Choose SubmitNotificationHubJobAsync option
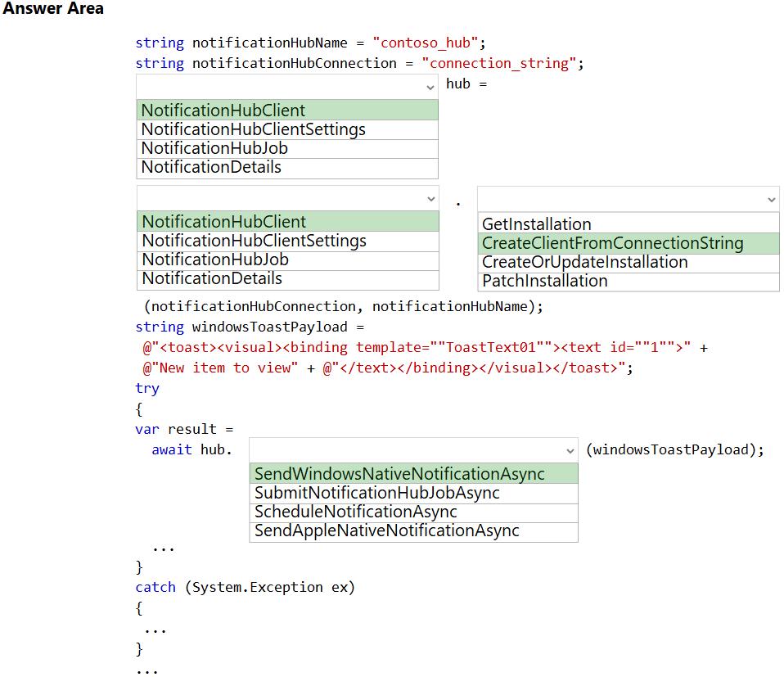Viewport: 784px width, 677px height. 413,493
